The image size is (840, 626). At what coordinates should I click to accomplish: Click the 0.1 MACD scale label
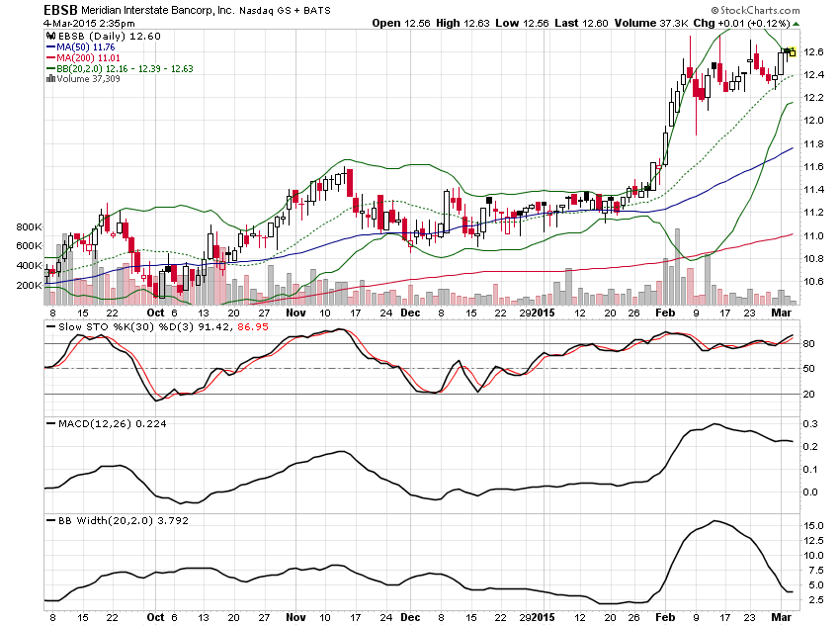pyautogui.click(x=810, y=470)
